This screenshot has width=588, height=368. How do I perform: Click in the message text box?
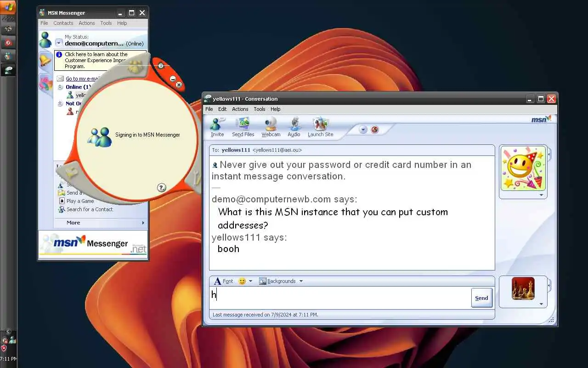[340, 298]
